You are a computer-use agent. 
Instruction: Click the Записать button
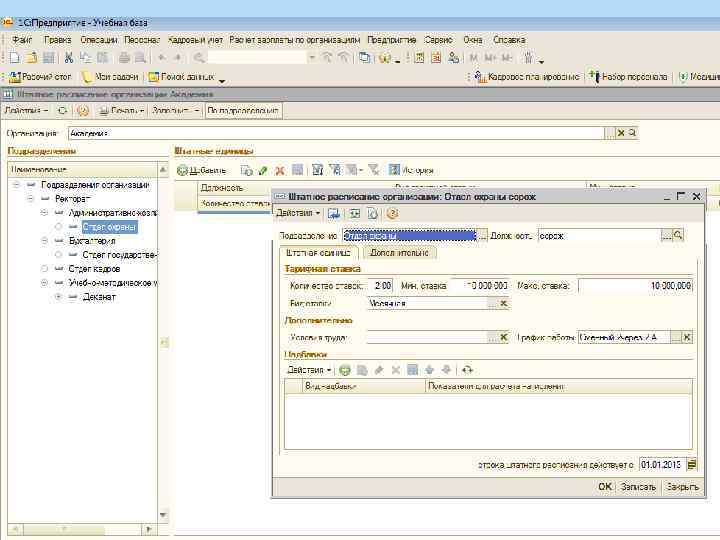click(x=638, y=487)
